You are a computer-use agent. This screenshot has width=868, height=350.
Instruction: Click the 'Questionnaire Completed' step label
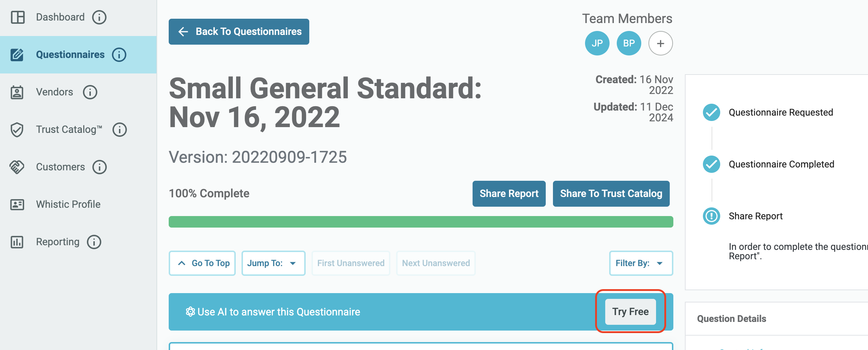781,164
